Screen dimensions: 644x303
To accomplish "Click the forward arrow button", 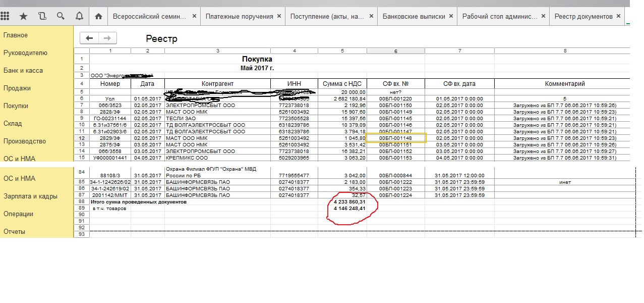I will coord(107,38).
